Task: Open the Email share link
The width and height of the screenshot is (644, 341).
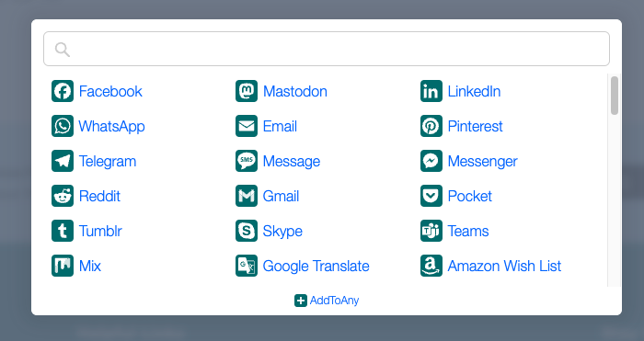Action: pyautogui.click(x=280, y=126)
